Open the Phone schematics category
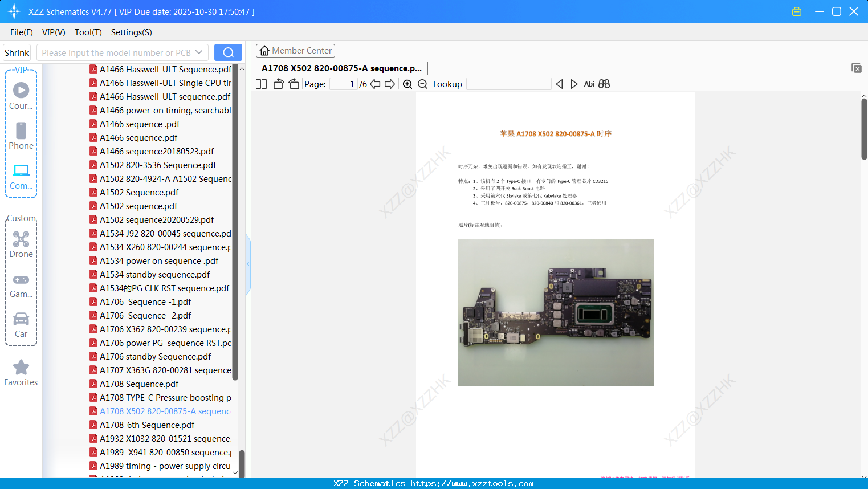 point(21,136)
